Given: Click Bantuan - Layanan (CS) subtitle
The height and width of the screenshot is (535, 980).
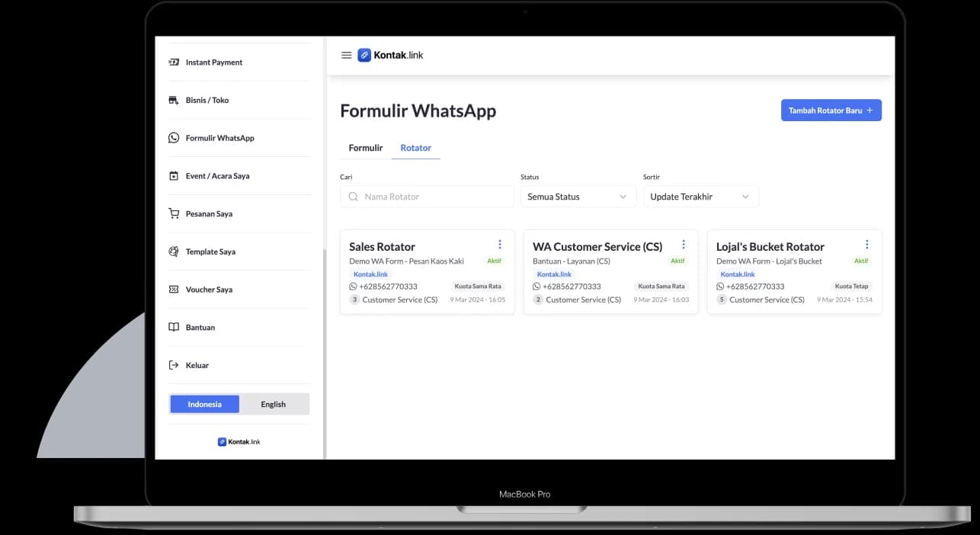Looking at the screenshot, I should pyautogui.click(x=572, y=261).
